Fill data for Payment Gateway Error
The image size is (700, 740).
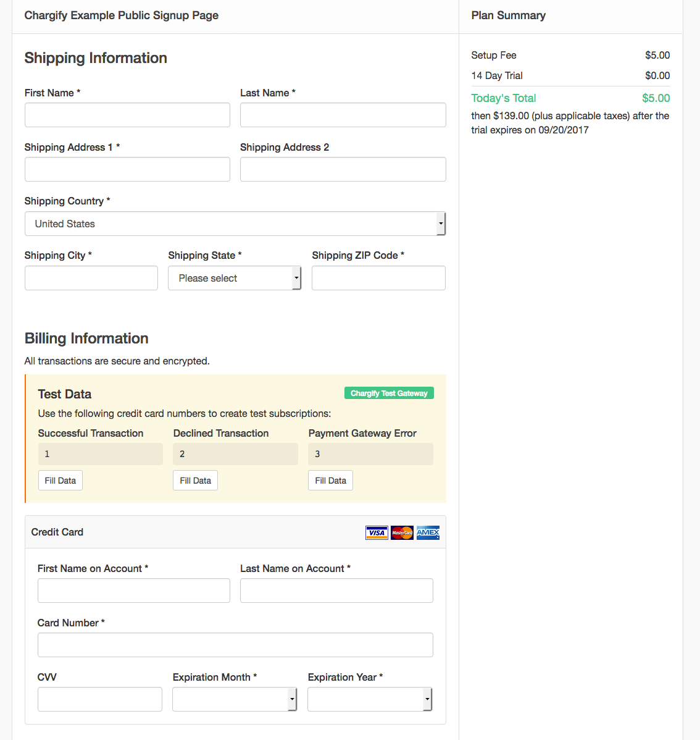click(330, 481)
